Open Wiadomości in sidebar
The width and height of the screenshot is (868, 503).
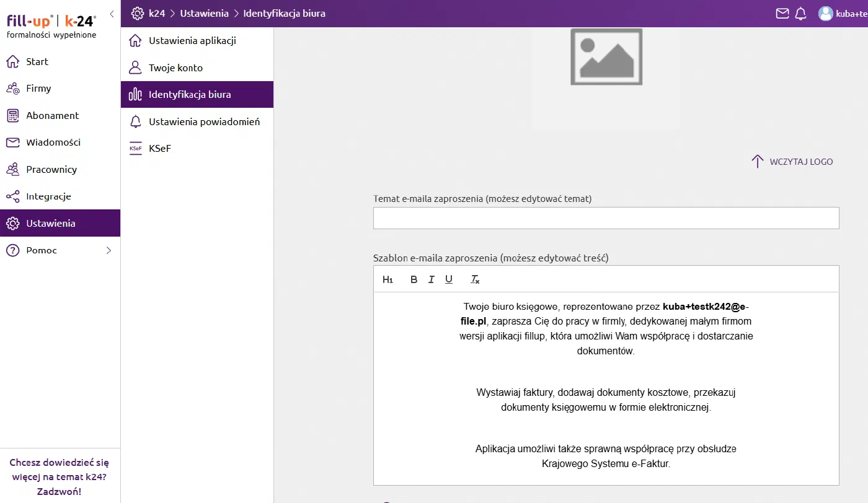pos(60,142)
